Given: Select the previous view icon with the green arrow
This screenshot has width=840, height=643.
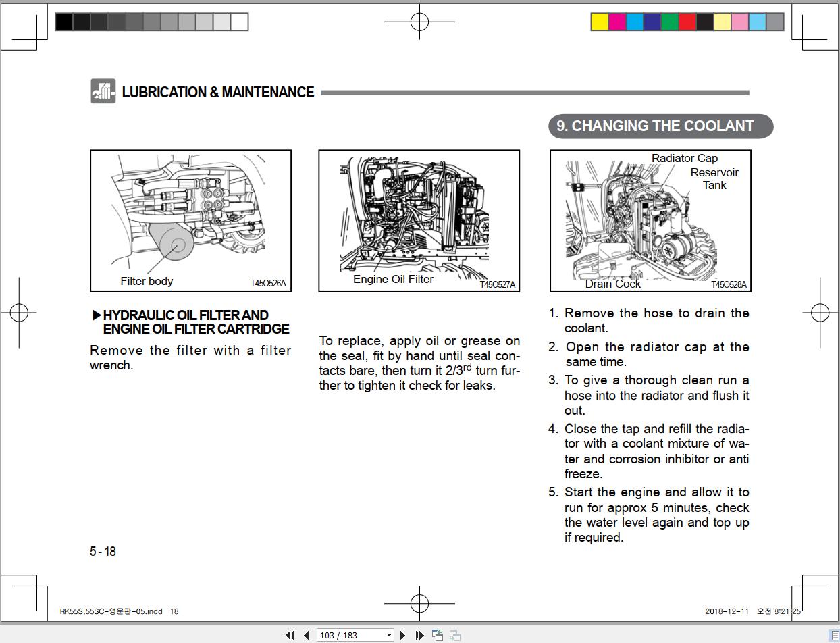Looking at the screenshot, I should click(x=438, y=634).
